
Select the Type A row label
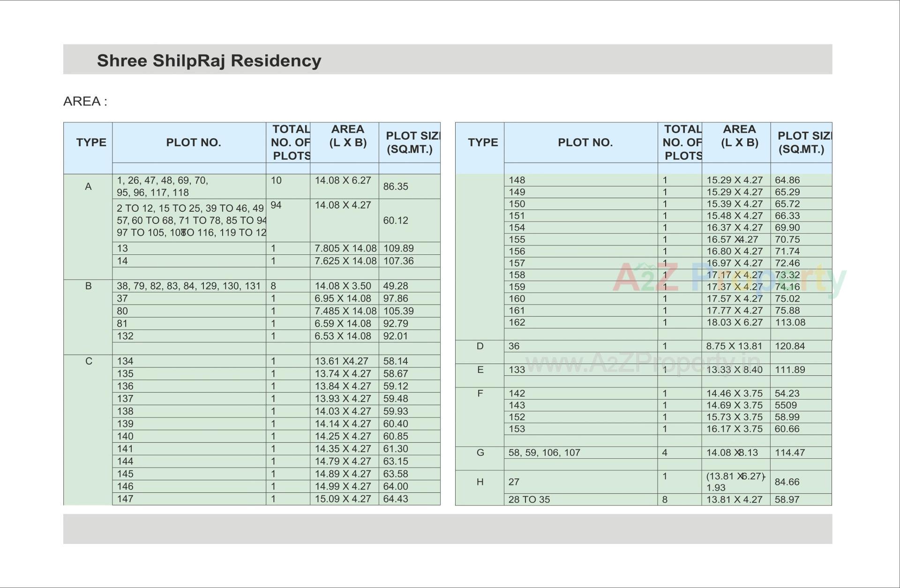(x=88, y=186)
